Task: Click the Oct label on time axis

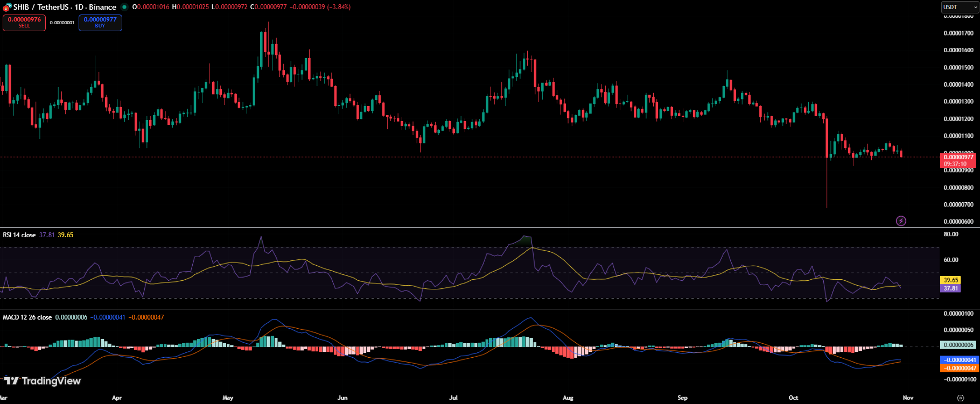Action: point(793,398)
